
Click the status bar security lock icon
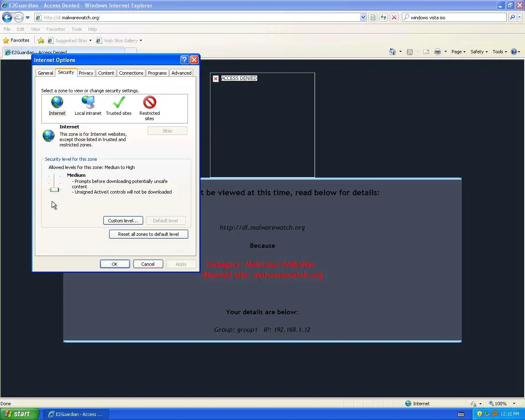pos(473,404)
